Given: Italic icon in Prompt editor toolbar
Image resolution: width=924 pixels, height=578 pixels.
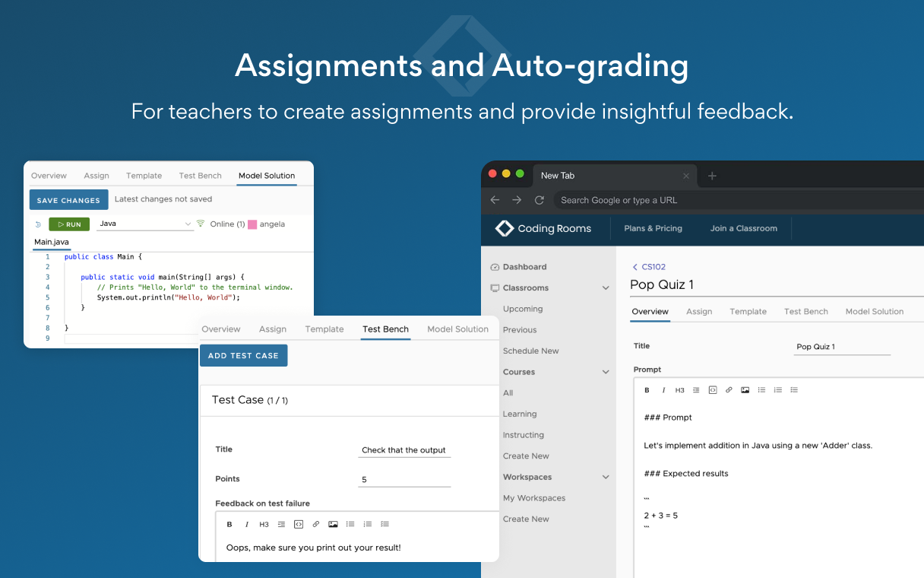Looking at the screenshot, I should pyautogui.click(x=663, y=390).
